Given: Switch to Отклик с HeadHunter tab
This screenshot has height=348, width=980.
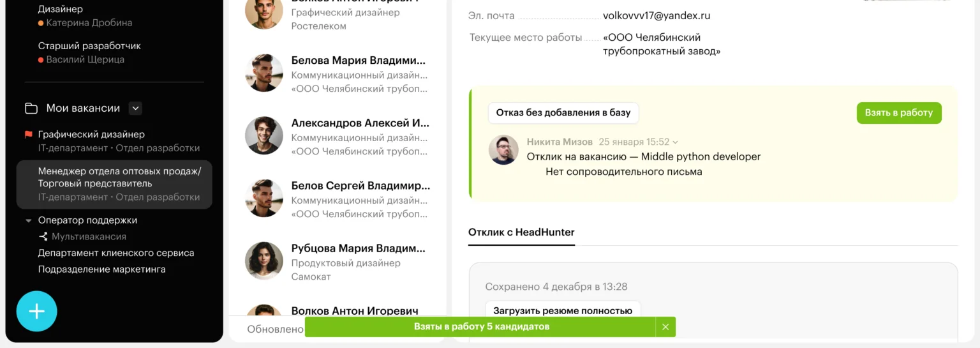Looking at the screenshot, I should (521, 232).
